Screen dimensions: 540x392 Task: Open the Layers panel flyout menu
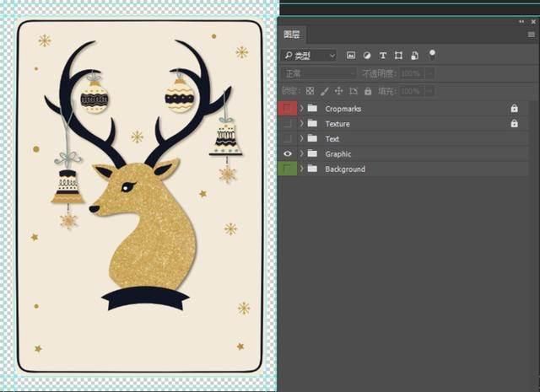(x=532, y=35)
